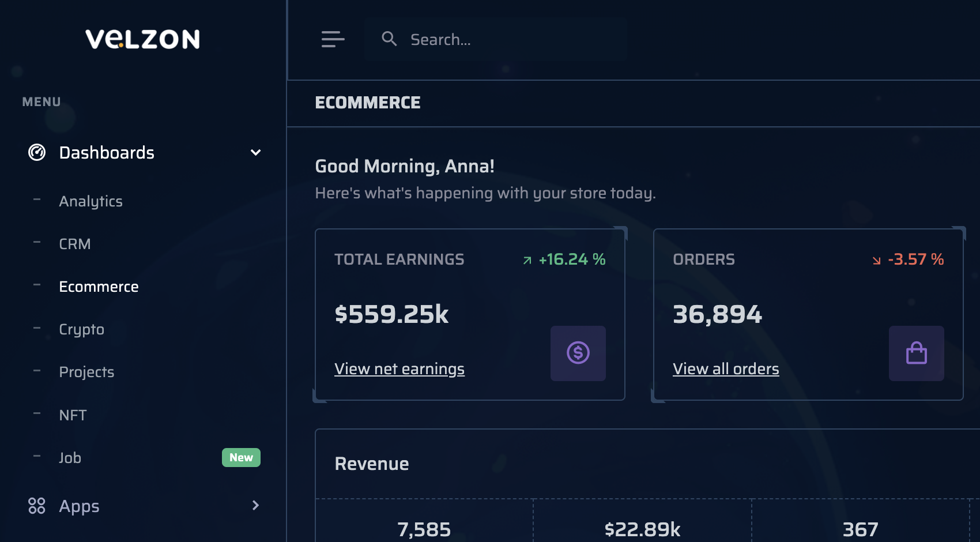Click the hamburger menu toggle icon

click(x=333, y=39)
